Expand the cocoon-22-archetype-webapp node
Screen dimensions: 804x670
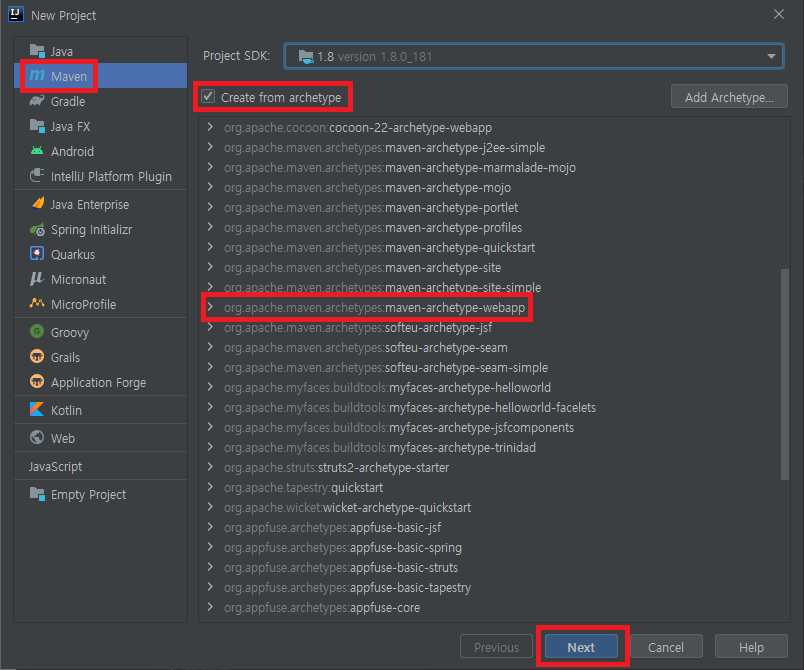click(210, 127)
